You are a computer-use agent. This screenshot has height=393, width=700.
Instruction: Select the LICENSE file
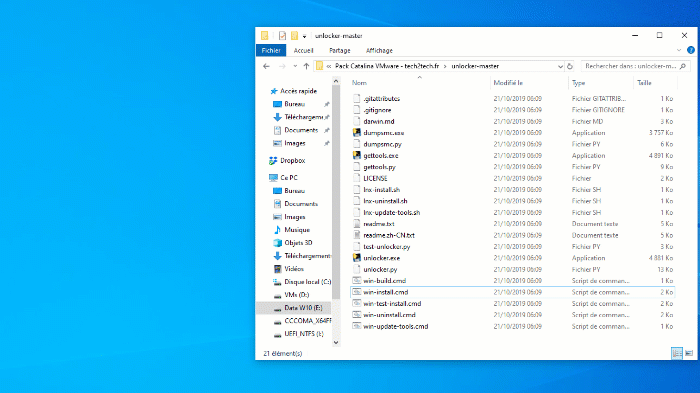[x=375, y=178]
